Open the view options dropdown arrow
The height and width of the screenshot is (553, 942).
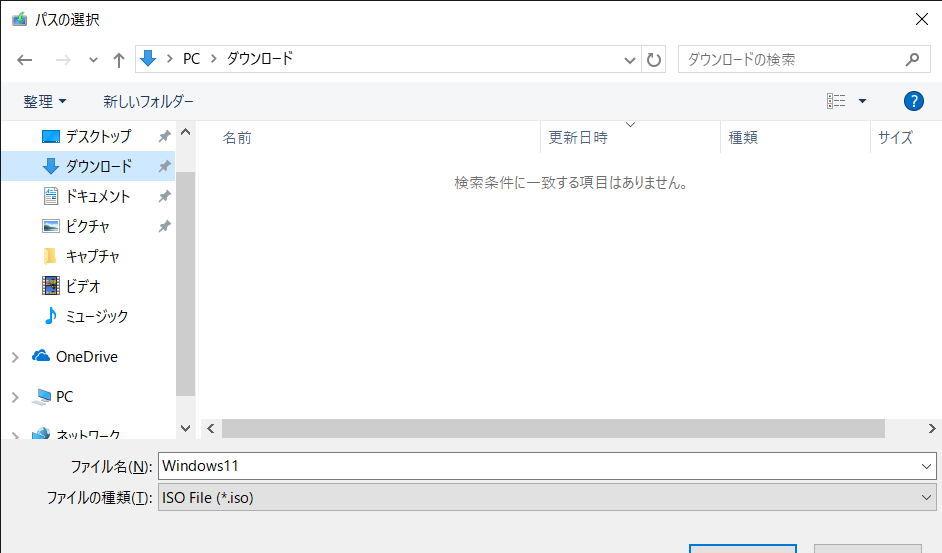862,101
